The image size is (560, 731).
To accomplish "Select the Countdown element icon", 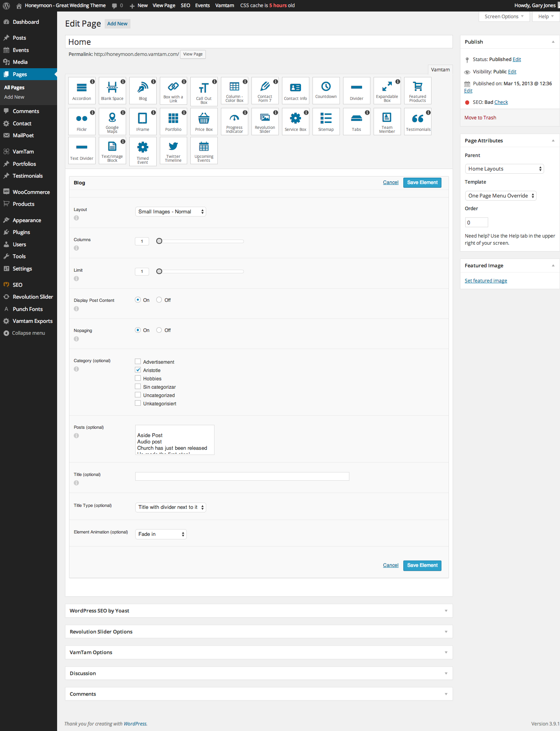I will tap(326, 90).
